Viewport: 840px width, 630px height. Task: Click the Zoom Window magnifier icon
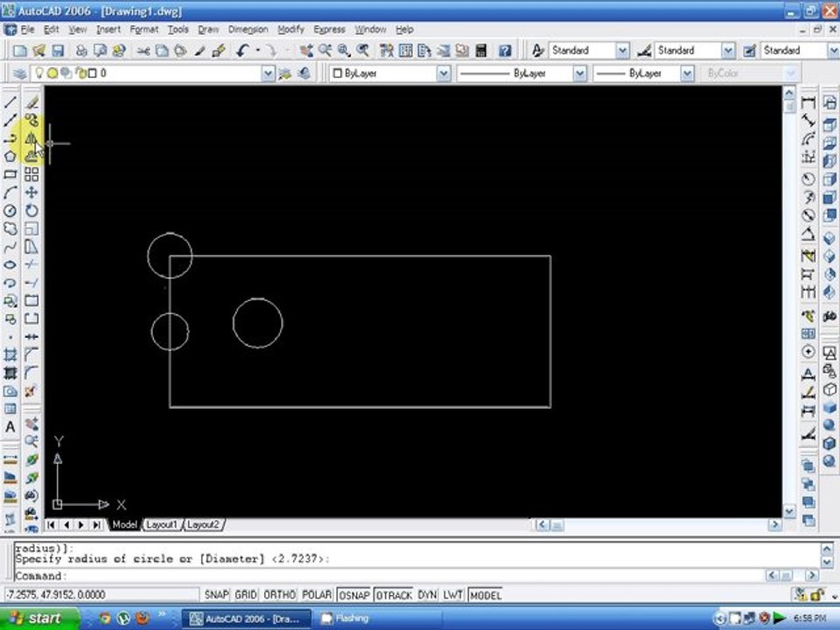(x=343, y=51)
